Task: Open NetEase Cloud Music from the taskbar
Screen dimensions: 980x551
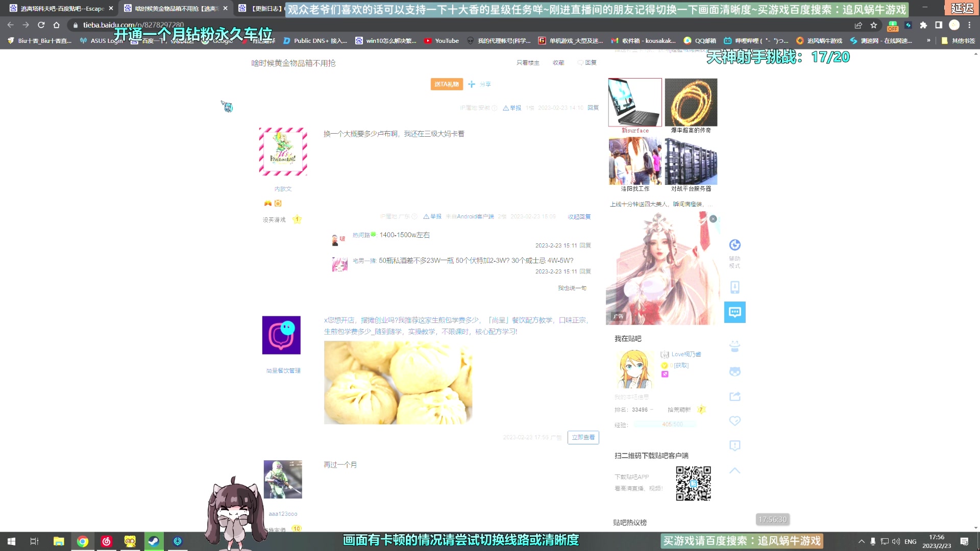Action: (x=107, y=541)
